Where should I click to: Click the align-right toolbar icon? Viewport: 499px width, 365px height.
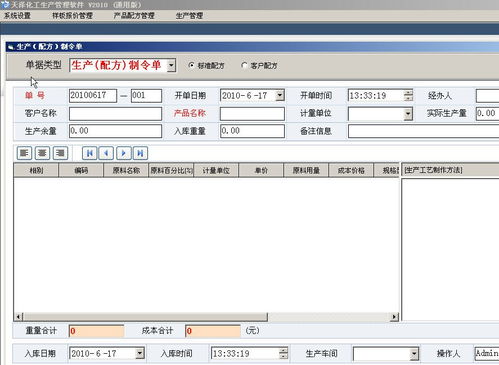click(x=60, y=153)
